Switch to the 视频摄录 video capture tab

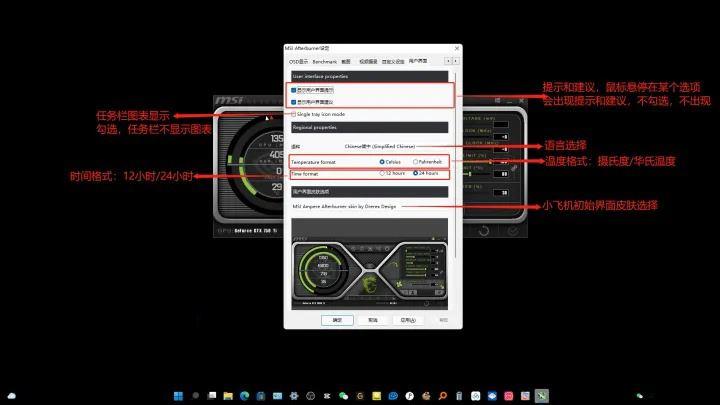368,61
